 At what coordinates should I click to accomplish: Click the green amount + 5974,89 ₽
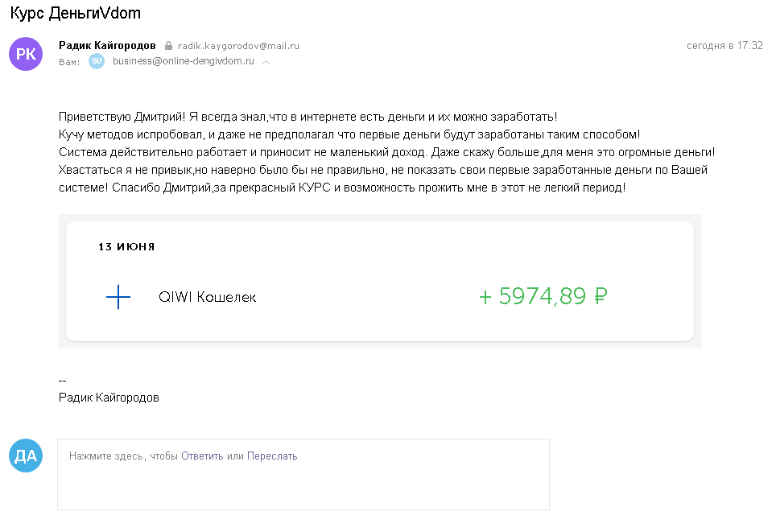[x=543, y=296]
